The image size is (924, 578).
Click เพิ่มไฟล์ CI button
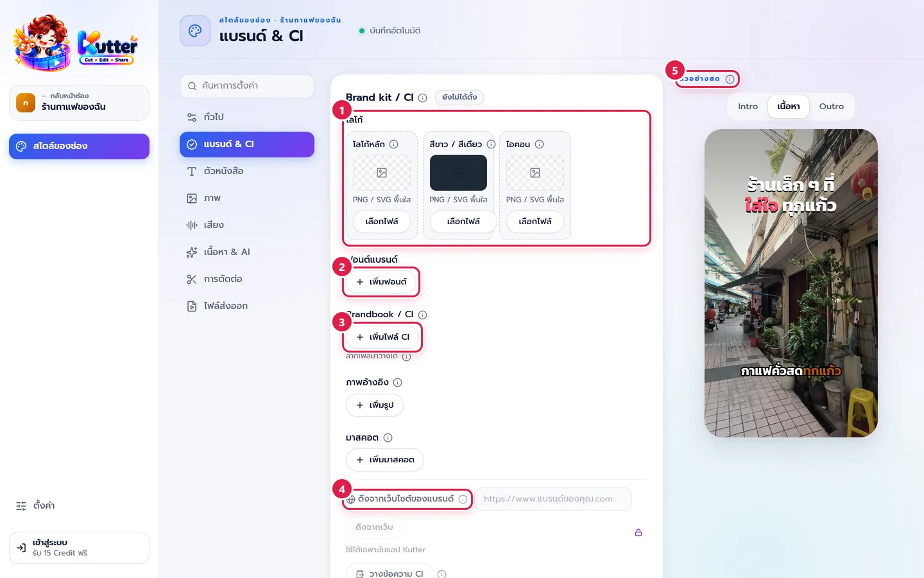click(x=382, y=337)
